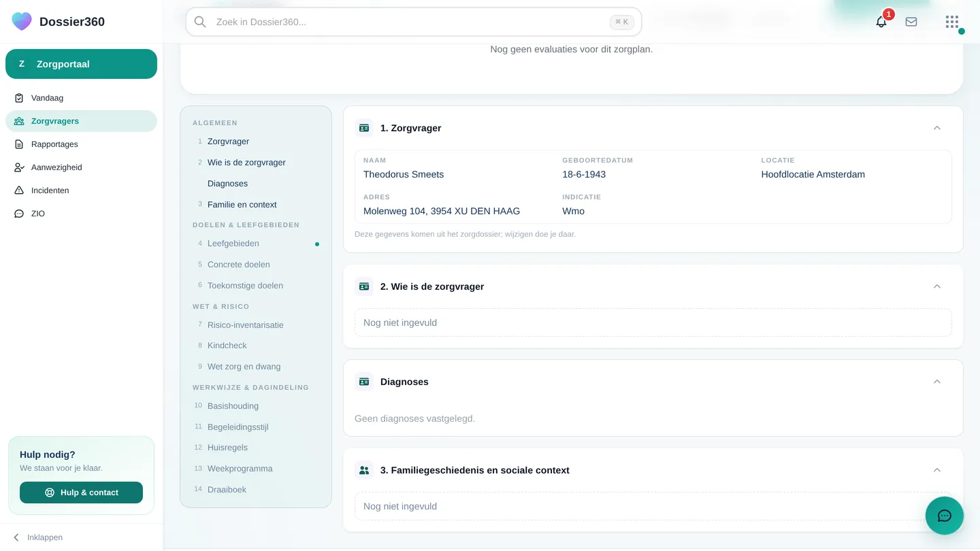Jump to Draaiboek in the outline
The image size is (980, 551).
[256, 490]
